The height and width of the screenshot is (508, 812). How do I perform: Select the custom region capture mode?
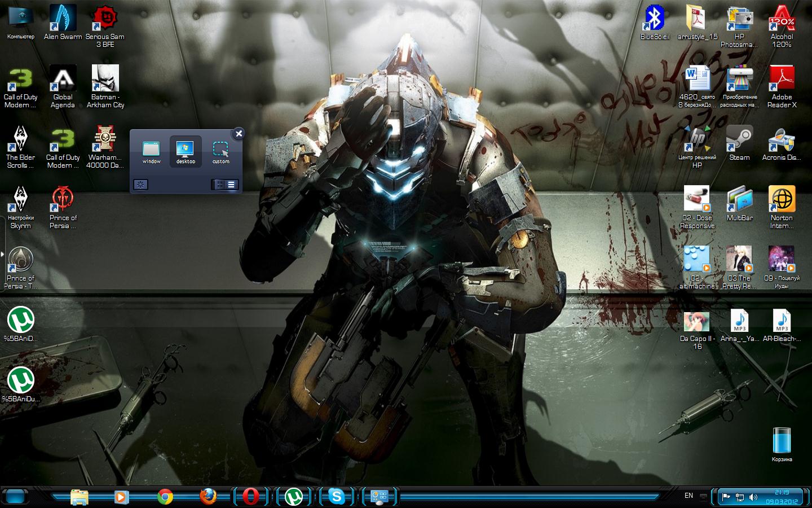[x=220, y=152]
